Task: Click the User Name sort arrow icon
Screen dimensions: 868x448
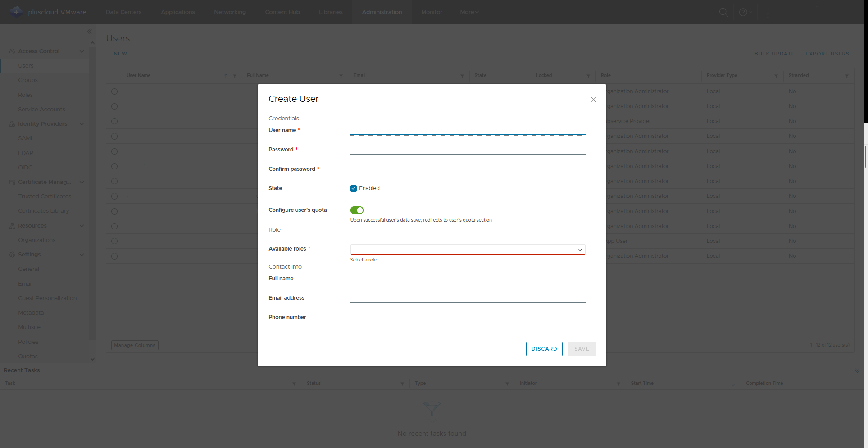Action: [226, 76]
